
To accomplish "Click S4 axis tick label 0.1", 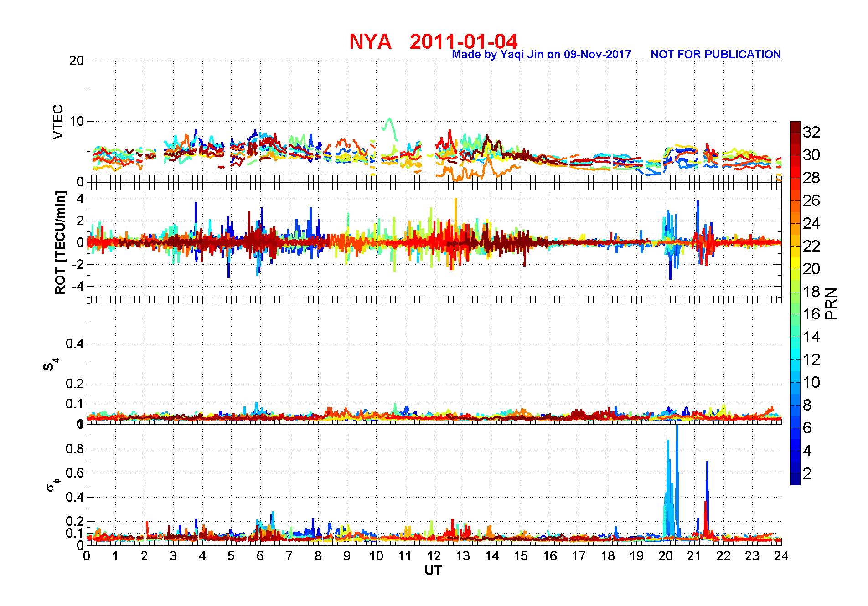I will pos(75,404).
